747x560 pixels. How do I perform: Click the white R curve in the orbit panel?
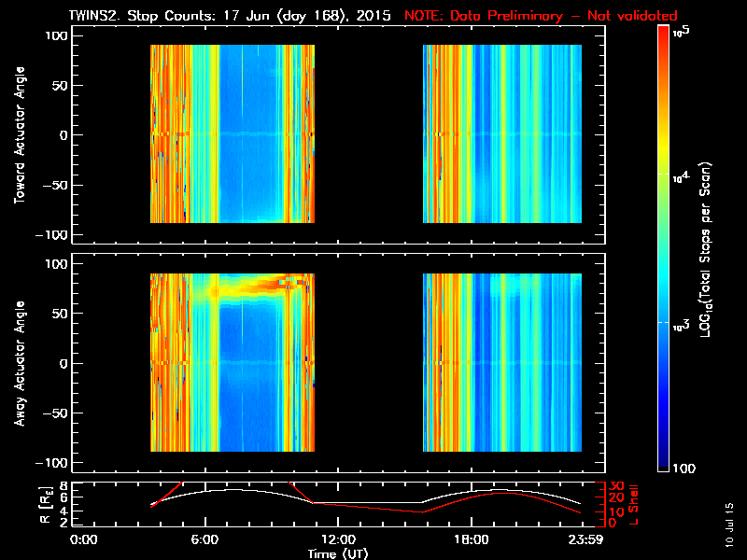pos(367,502)
